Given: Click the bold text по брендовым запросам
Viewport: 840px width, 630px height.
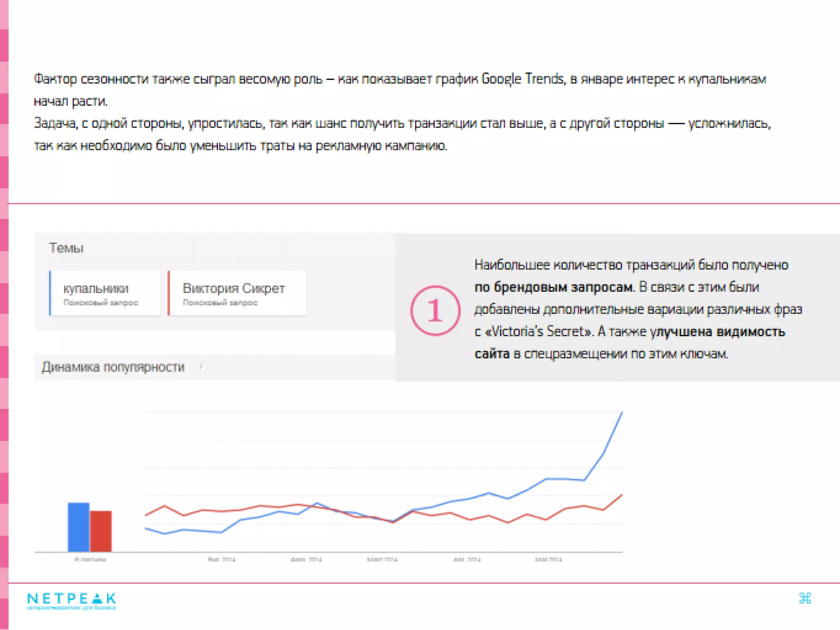Looking at the screenshot, I should coord(554,287).
